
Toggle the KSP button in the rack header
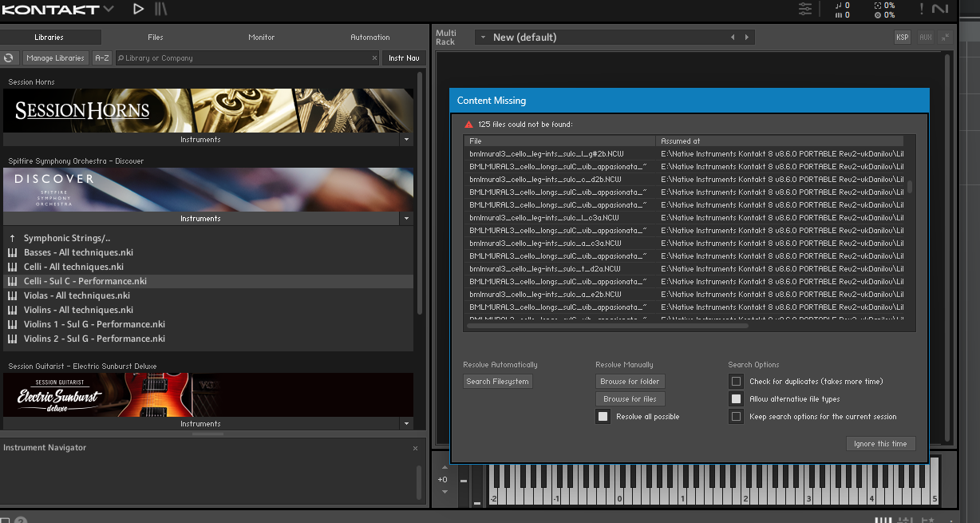pos(902,38)
